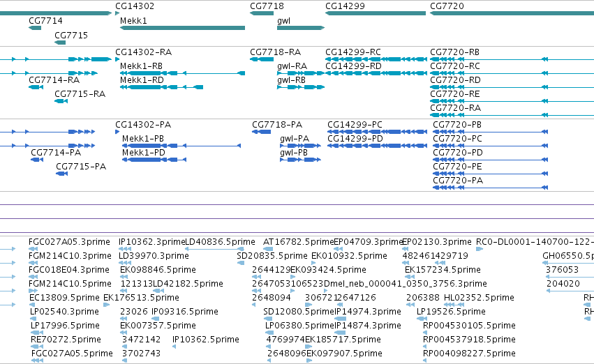
Task: Select the gwl-PA protein label
Action: pos(295,139)
